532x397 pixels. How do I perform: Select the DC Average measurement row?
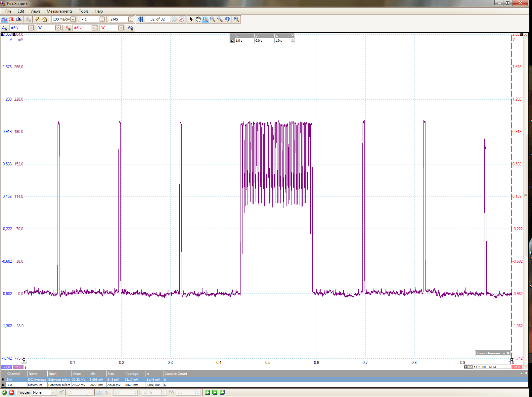tap(264, 379)
